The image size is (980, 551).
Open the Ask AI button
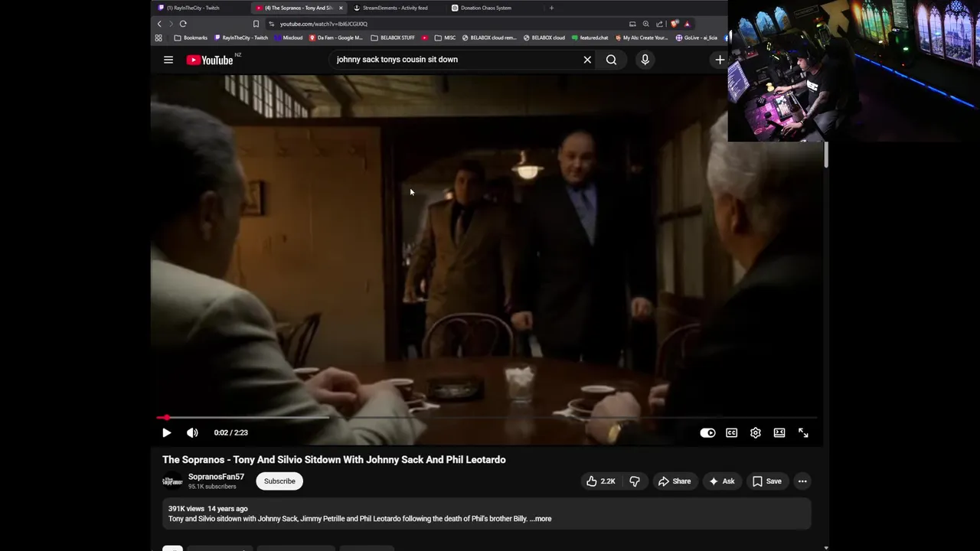(x=722, y=481)
